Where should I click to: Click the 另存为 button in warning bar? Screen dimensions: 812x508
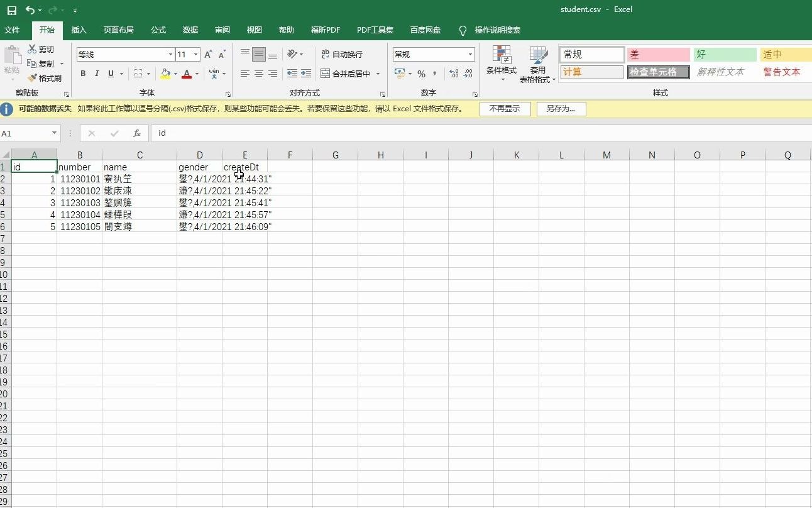pos(560,109)
